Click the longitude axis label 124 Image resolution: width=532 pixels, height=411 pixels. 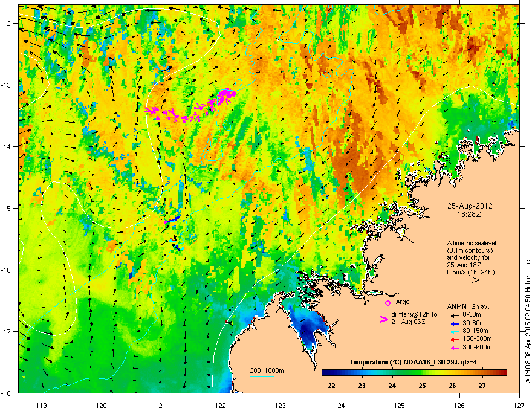click(340, 405)
